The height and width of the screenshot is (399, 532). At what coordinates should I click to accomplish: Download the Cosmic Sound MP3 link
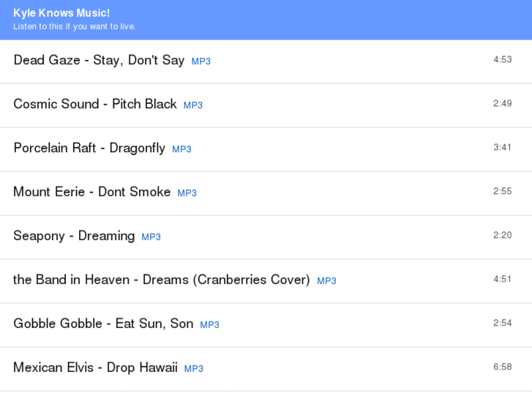(193, 105)
